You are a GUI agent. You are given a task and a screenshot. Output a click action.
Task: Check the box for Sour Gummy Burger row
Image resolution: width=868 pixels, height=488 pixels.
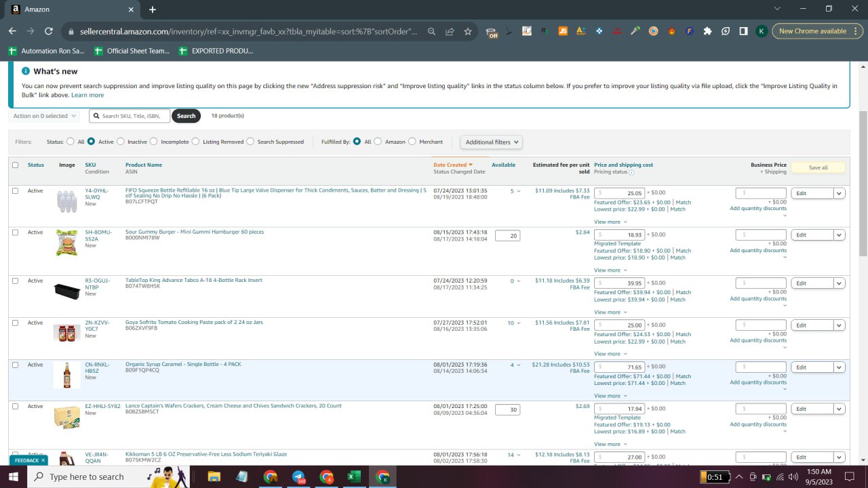tap(16, 232)
